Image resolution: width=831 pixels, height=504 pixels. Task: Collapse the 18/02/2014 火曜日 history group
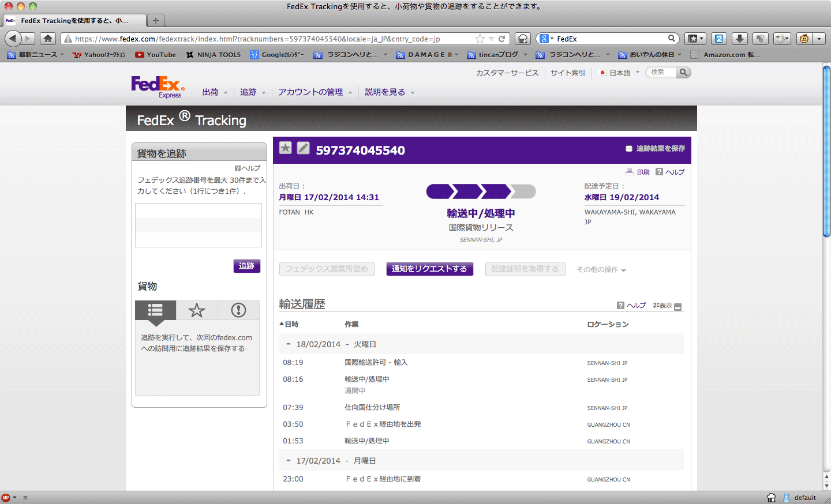(x=289, y=344)
